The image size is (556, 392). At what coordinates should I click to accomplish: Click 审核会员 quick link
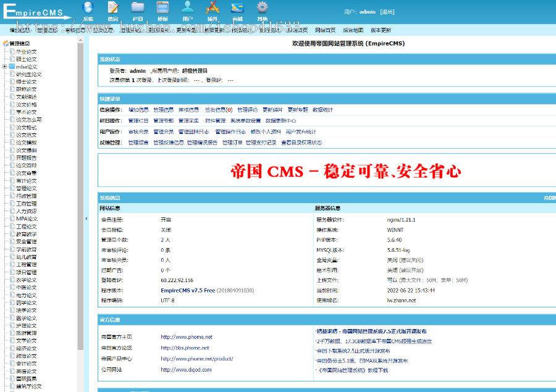pos(138,132)
